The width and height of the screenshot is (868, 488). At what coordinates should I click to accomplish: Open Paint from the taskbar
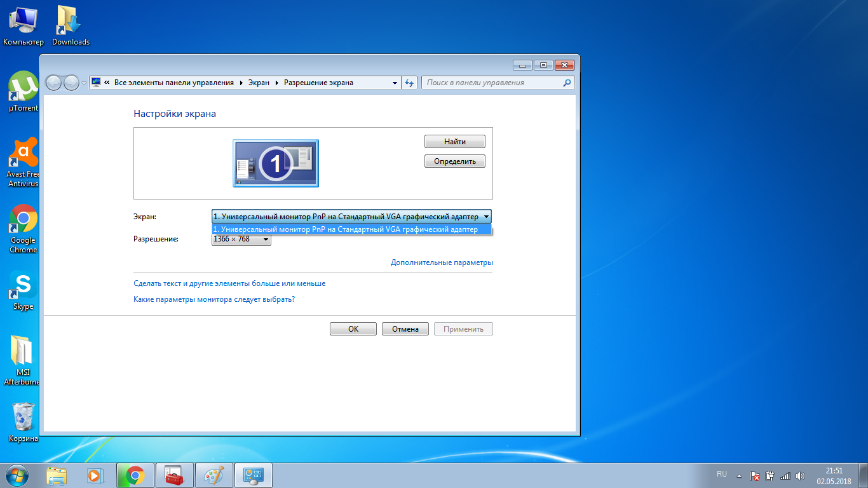click(213, 475)
